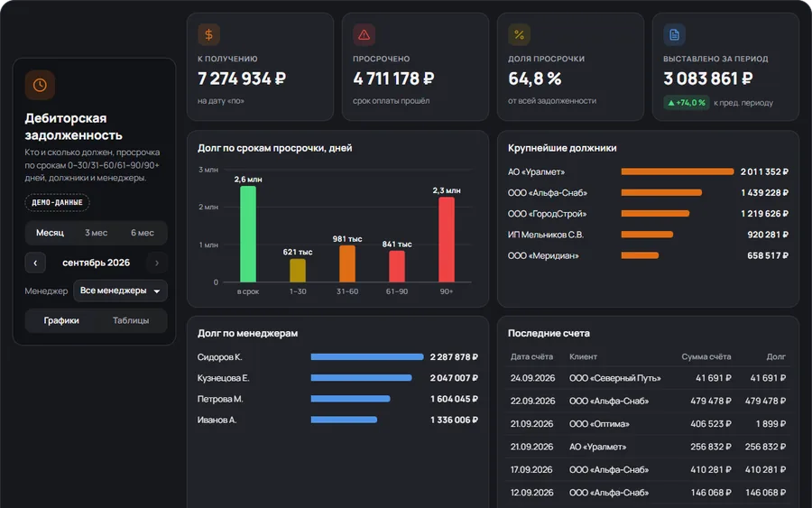The width and height of the screenshot is (812, 508).
Task: Click the 12.09.2026 invoice date
Action: point(531,493)
